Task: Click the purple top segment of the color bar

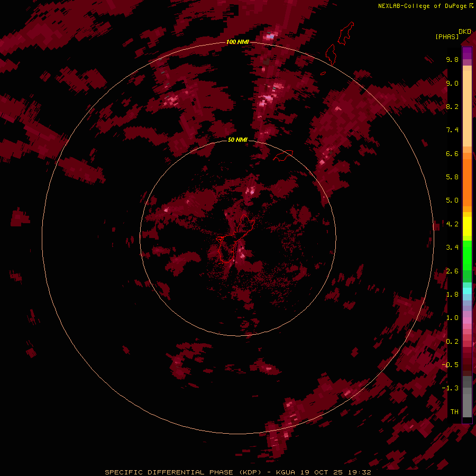Action: 467,53
